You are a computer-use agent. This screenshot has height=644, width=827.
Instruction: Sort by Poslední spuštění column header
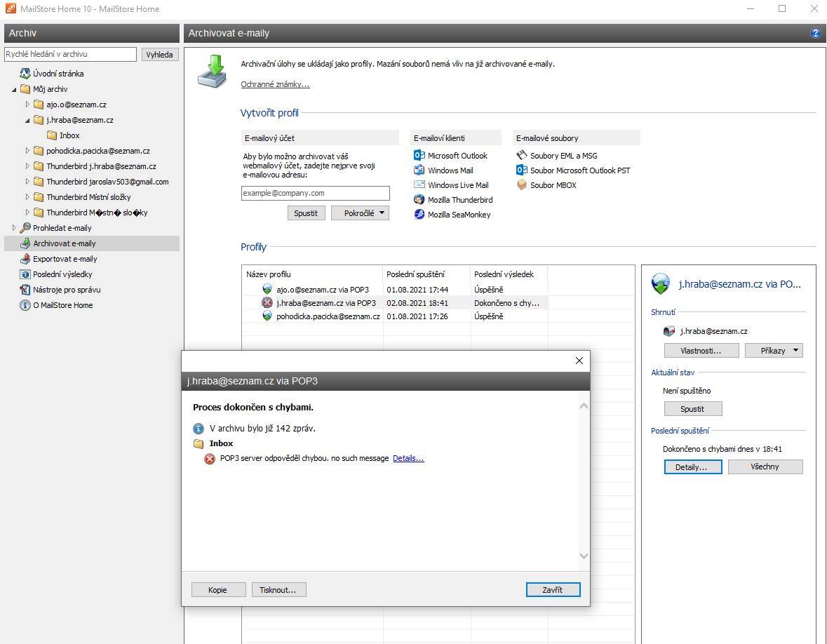click(x=426, y=274)
